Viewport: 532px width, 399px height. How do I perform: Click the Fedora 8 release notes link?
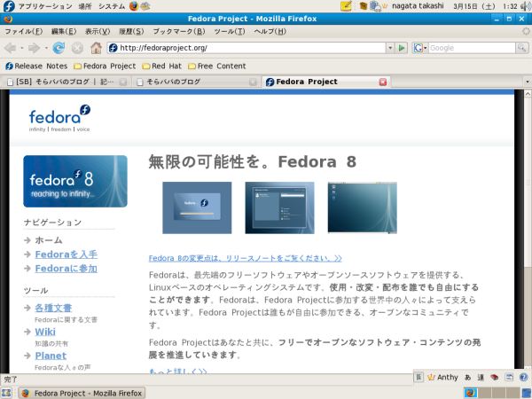coord(246,258)
